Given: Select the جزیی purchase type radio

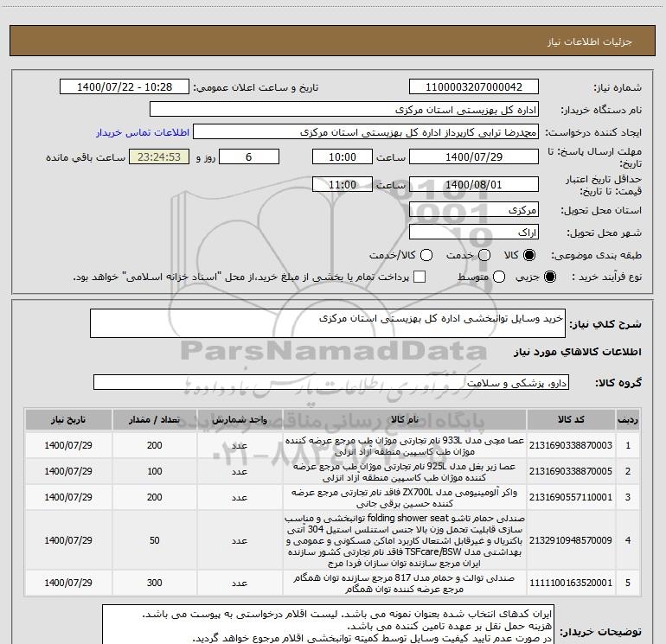Looking at the screenshot, I should click(549, 277).
